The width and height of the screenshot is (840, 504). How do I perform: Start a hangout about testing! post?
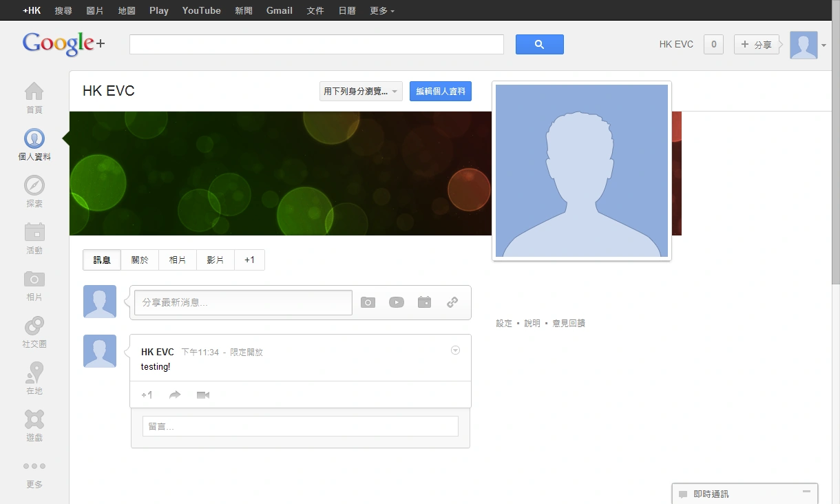coord(202,395)
